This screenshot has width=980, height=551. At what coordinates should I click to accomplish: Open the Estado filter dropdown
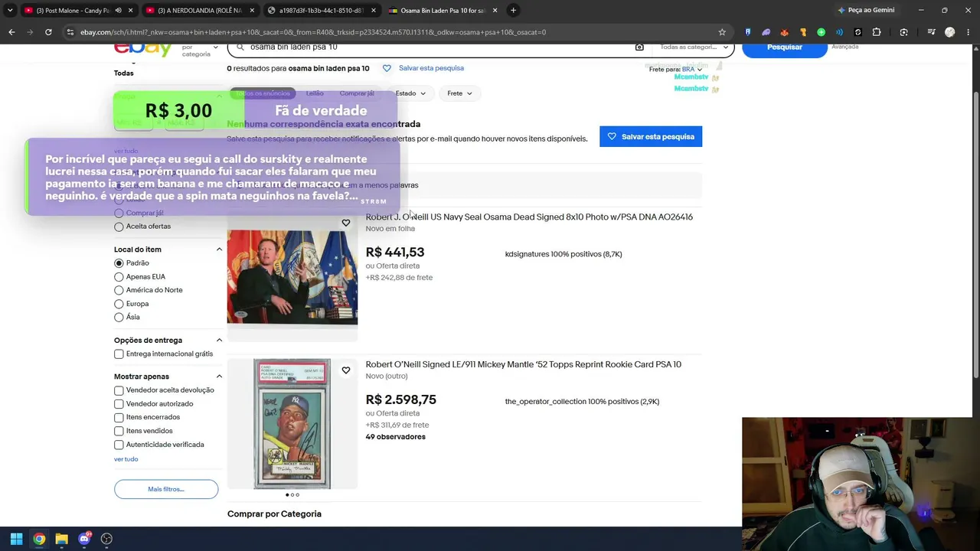tap(410, 93)
